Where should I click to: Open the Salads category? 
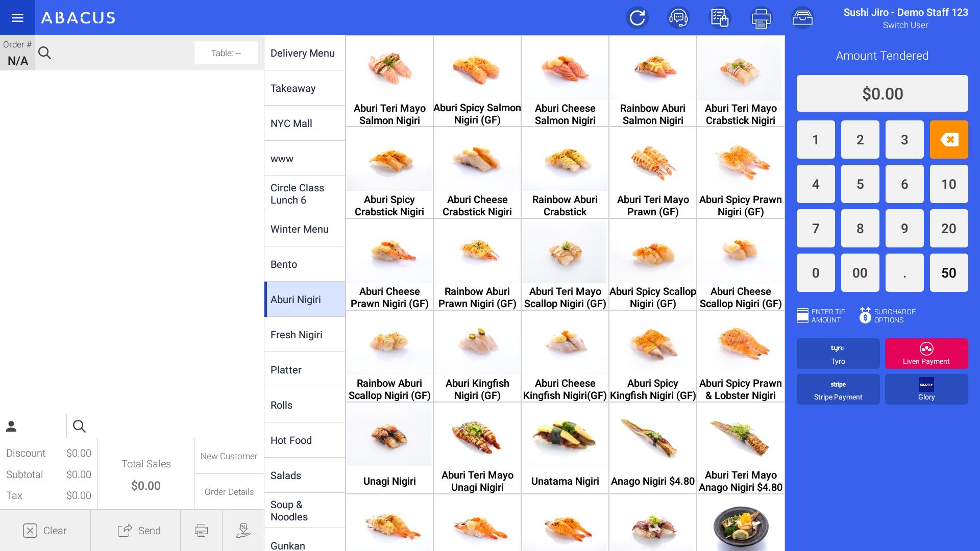305,475
